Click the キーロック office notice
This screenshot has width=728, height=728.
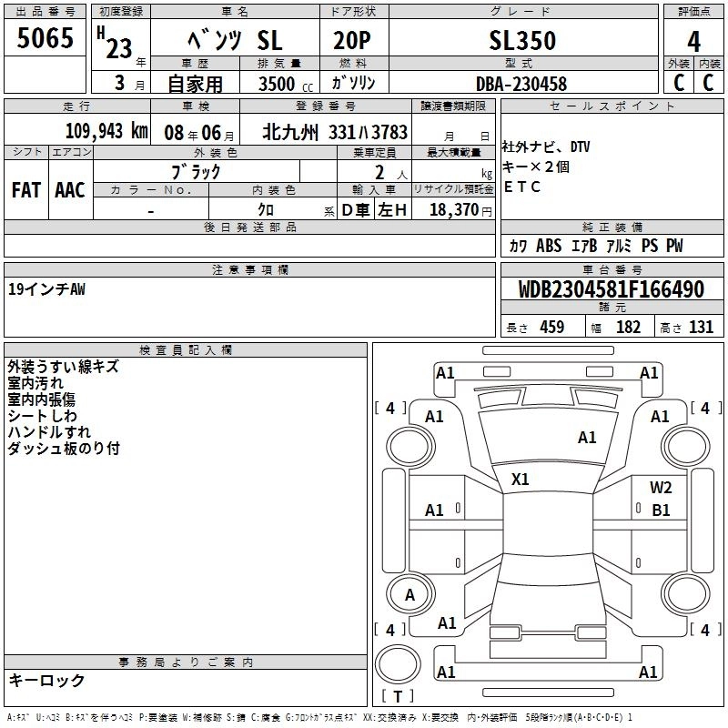(x=46, y=681)
